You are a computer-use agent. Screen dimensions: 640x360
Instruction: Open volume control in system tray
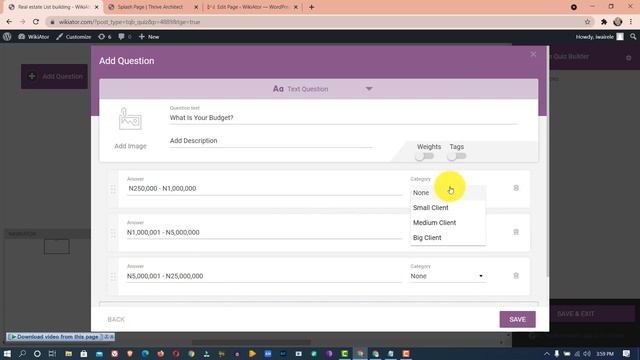pos(587,353)
